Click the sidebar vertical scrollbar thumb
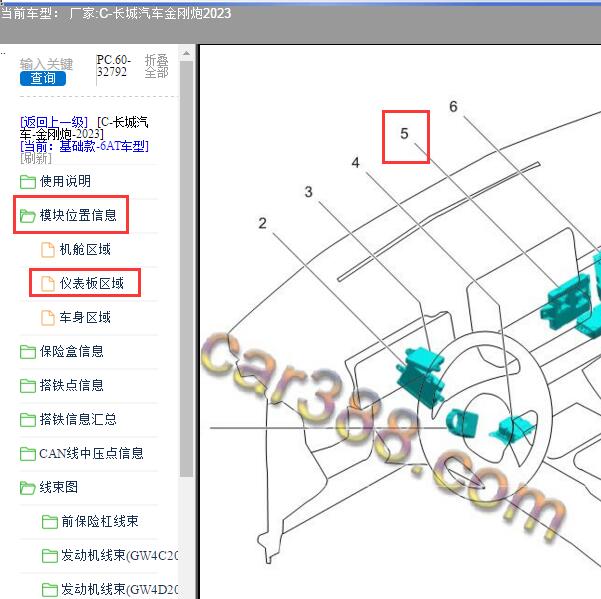The image size is (601, 599). (186, 268)
